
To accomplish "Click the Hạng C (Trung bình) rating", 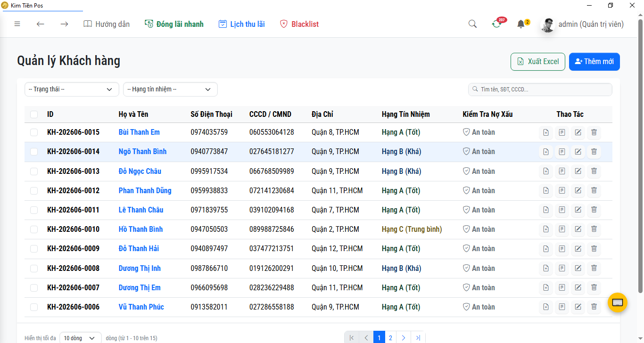I will point(412,229).
